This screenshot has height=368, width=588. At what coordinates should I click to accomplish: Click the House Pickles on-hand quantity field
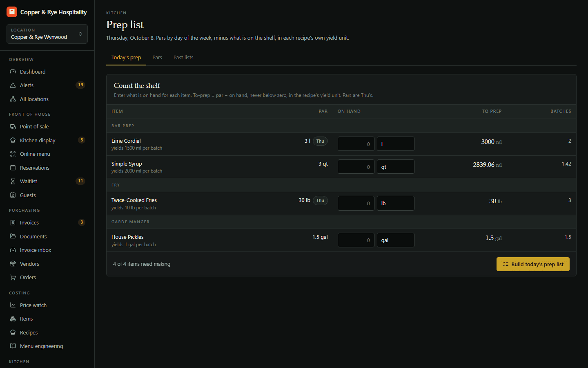coord(356,240)
